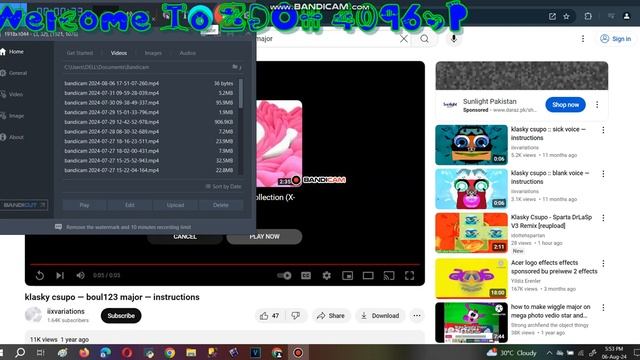Mute the video with the speaker icon

[80, 276]
